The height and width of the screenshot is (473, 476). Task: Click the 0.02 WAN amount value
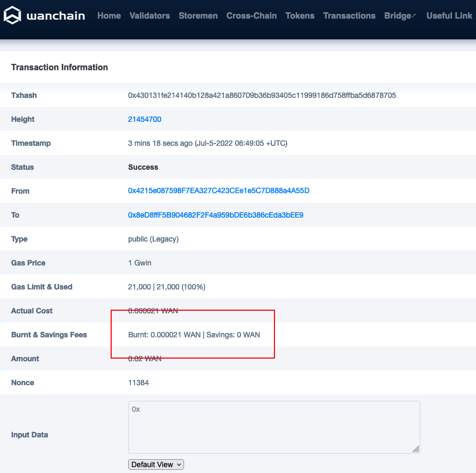pyautogui.click(x=145, y=359)
